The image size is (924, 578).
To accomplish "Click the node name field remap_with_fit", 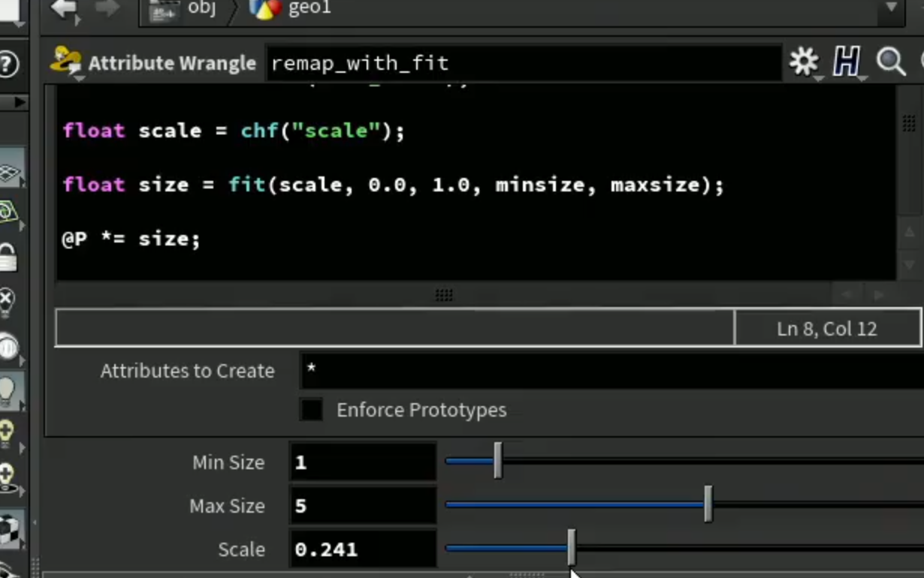I will click(x=524, y=63).
